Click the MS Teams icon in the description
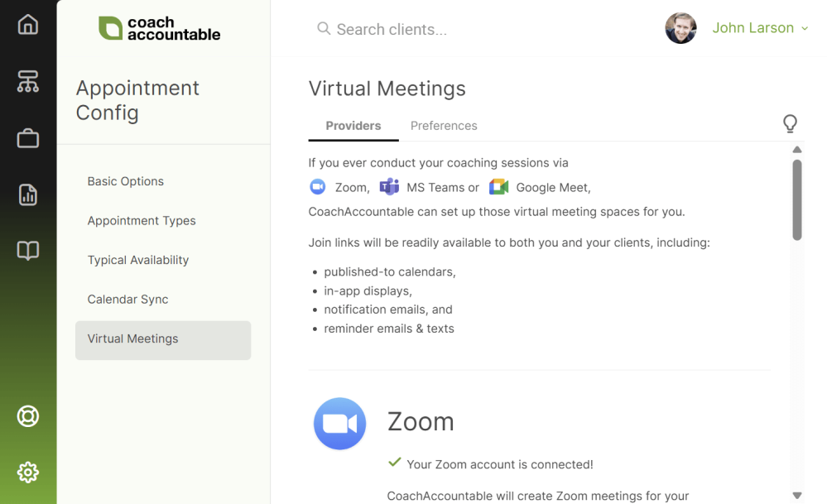This screenshot has height=504, width=827. coord(389,186)
